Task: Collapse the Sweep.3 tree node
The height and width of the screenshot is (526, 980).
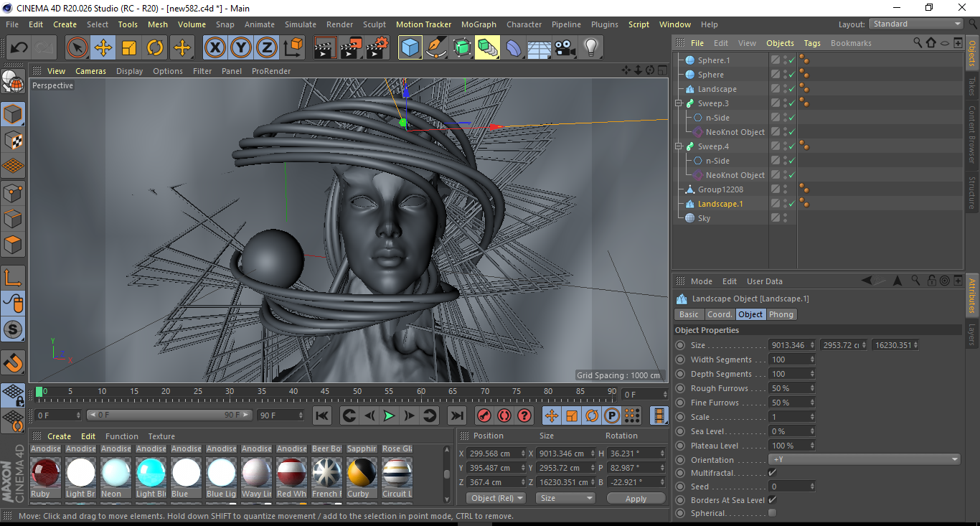Action: (679, 103)
